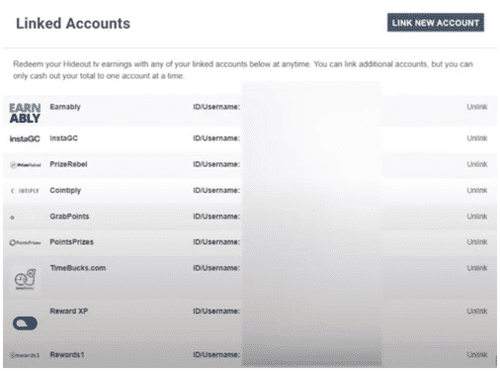
Task: Select the PrizeRebel account name text
Action: click(x=68, y=164)
